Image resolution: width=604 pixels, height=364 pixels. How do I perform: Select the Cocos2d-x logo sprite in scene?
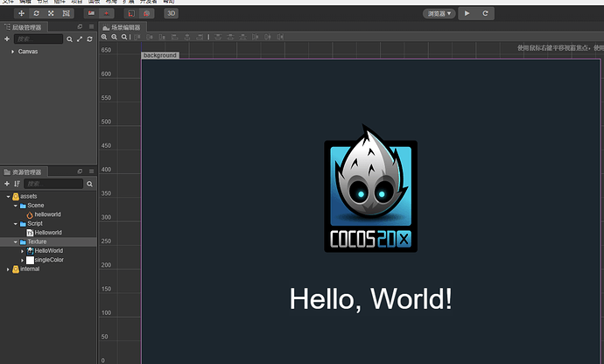click(371, 188)
